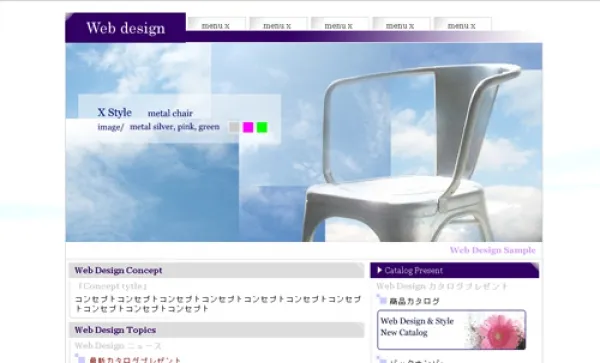Viewport: 600px width, 363px height.
Task: Click the Catalog Present header label
Action: click(x=414, y=270)
